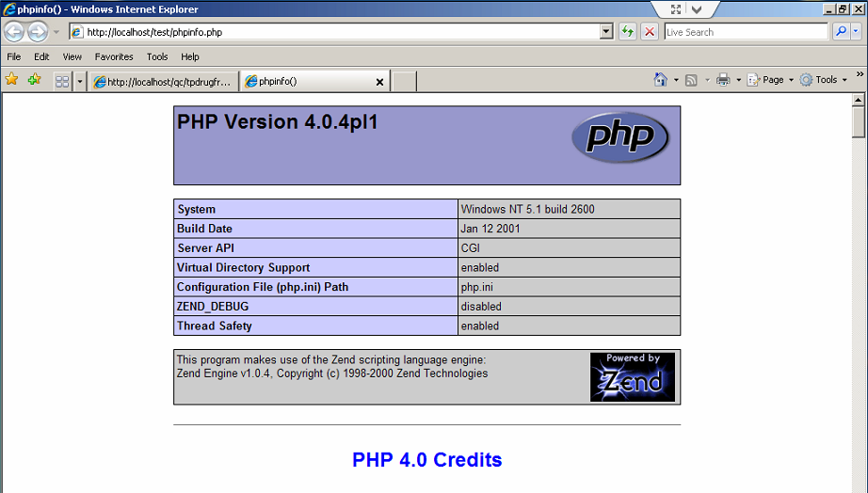Click the Print icon

pyautogui.click(x=723, y=80)
